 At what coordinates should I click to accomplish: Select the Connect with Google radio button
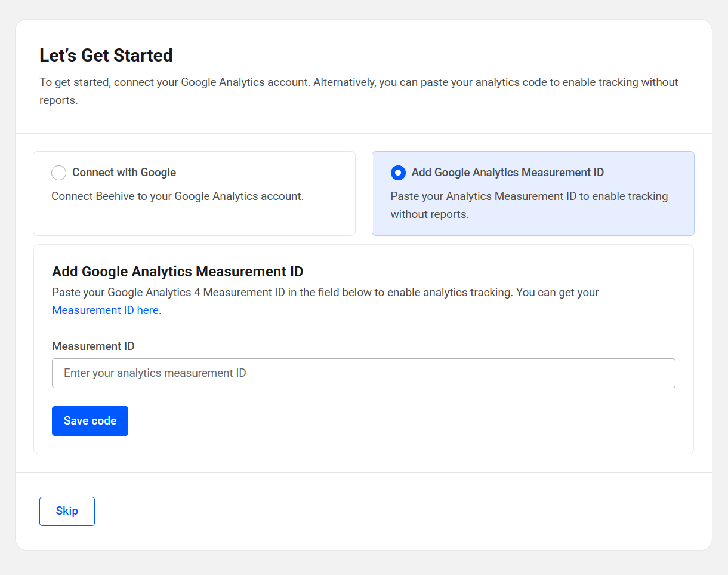tap(58, 173)
